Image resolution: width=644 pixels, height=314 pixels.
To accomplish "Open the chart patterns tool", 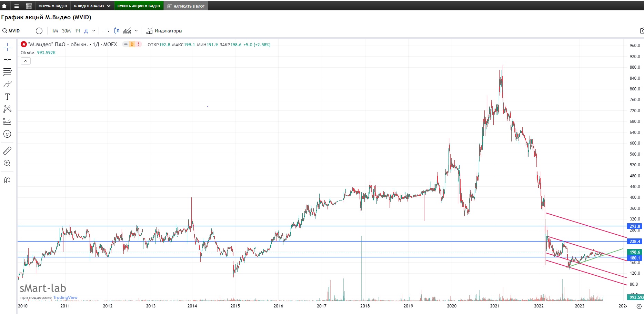I will [7, 109].
